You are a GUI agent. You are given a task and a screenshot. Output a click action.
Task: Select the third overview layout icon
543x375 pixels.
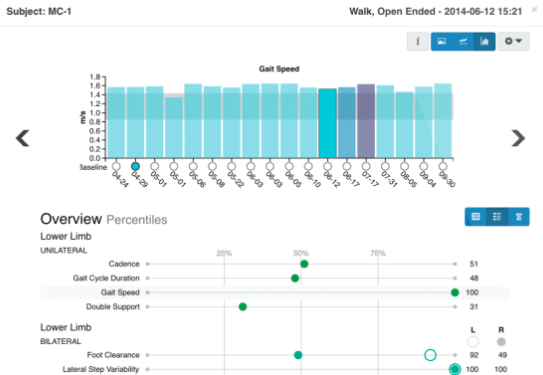click(519, 217)
